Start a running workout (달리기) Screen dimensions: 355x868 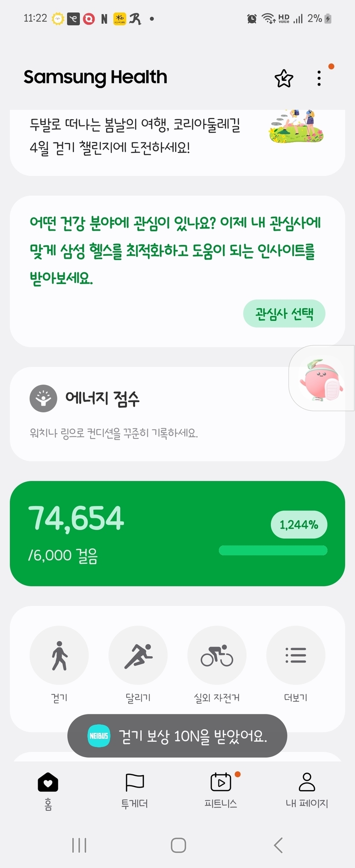pos(138,655)
